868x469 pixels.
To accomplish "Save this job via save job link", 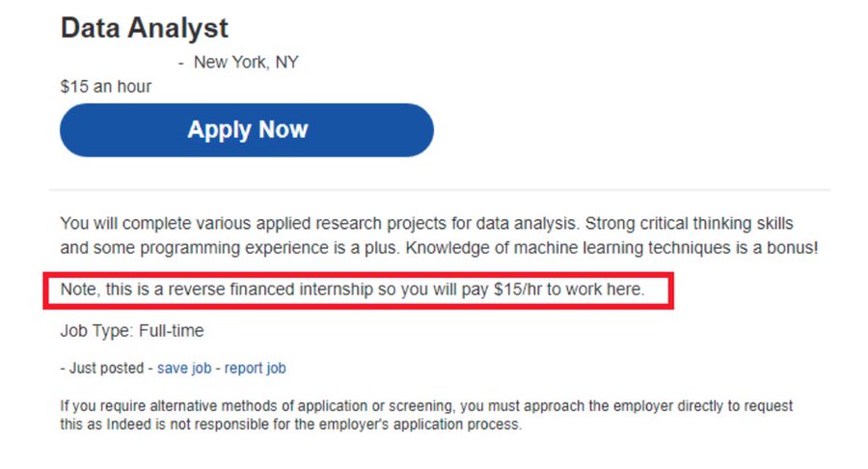I will pos(186,368).
